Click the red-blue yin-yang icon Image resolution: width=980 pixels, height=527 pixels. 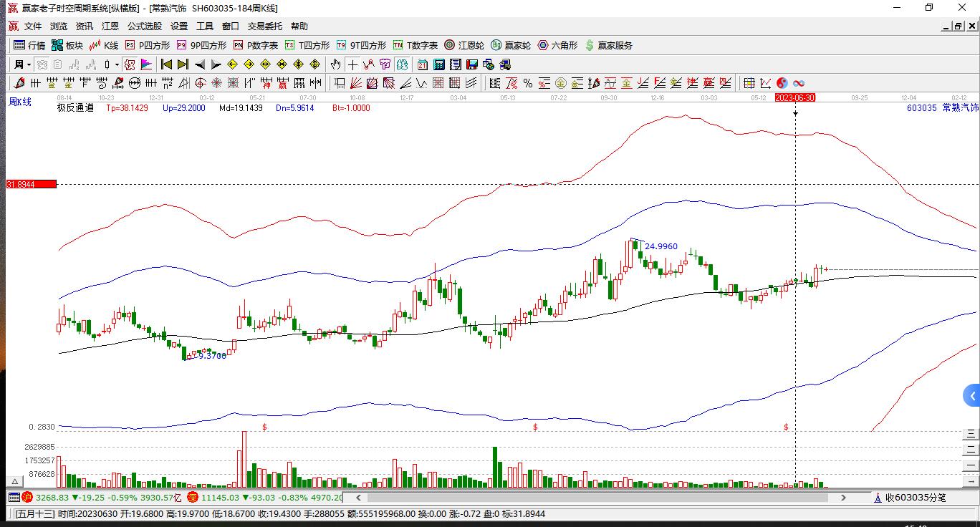coord(782,83)
